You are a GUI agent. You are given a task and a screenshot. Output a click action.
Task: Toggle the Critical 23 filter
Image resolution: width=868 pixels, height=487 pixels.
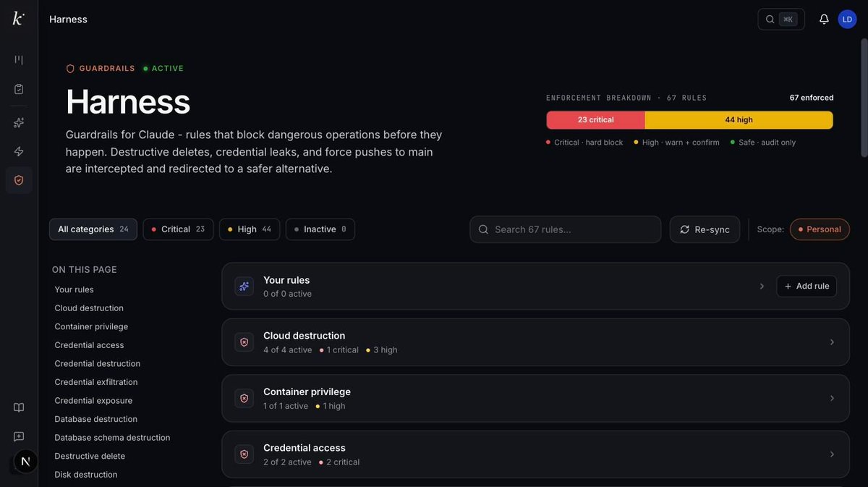click(x=178, y=229)
